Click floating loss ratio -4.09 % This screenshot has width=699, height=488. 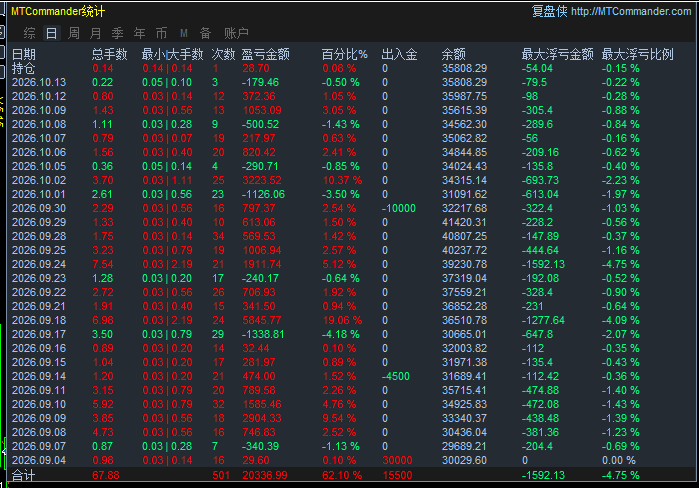click(x=621, y=320)
